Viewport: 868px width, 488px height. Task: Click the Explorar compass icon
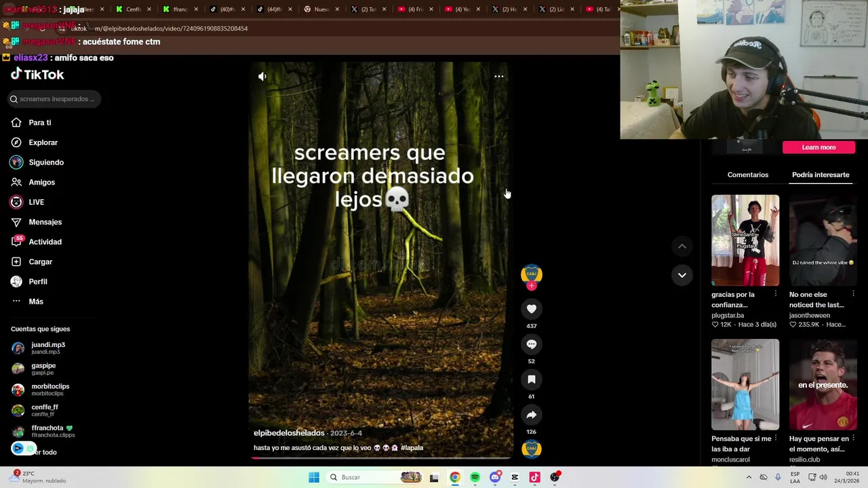click(16, 142)
